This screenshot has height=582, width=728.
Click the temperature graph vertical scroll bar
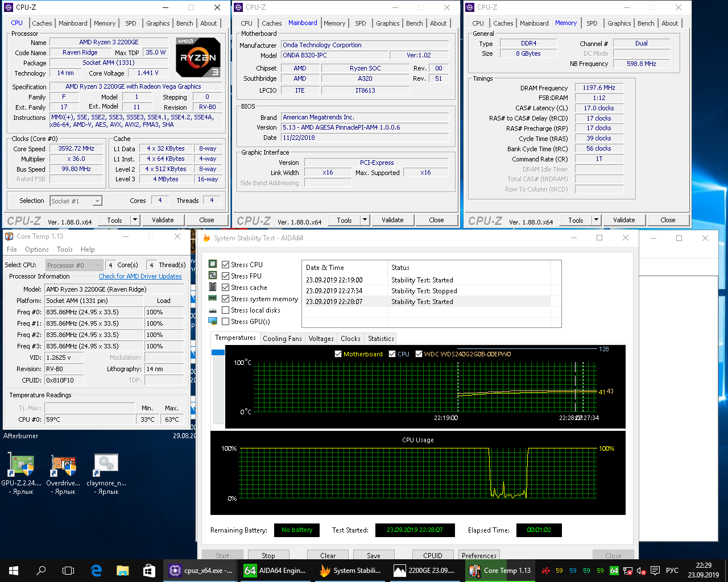(218, 386)
